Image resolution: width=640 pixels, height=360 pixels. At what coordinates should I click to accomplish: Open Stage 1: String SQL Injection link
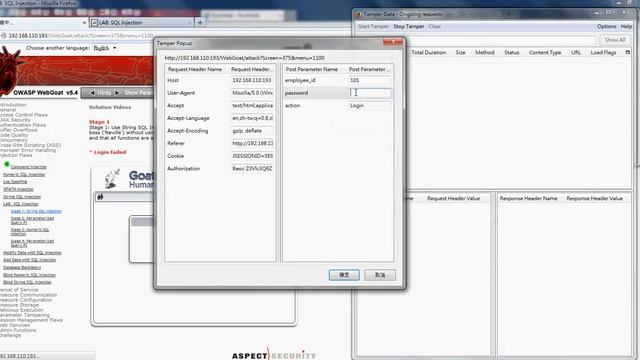pyautogui.click(x=36, y=211)
